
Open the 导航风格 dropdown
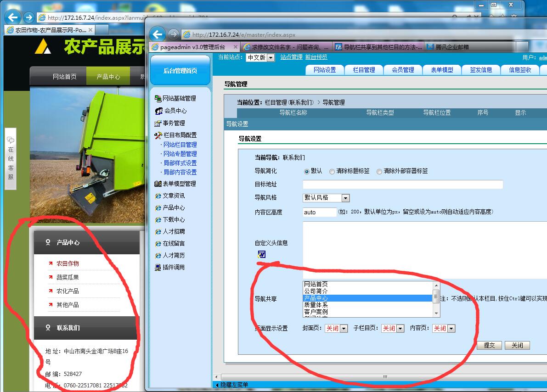345,198
